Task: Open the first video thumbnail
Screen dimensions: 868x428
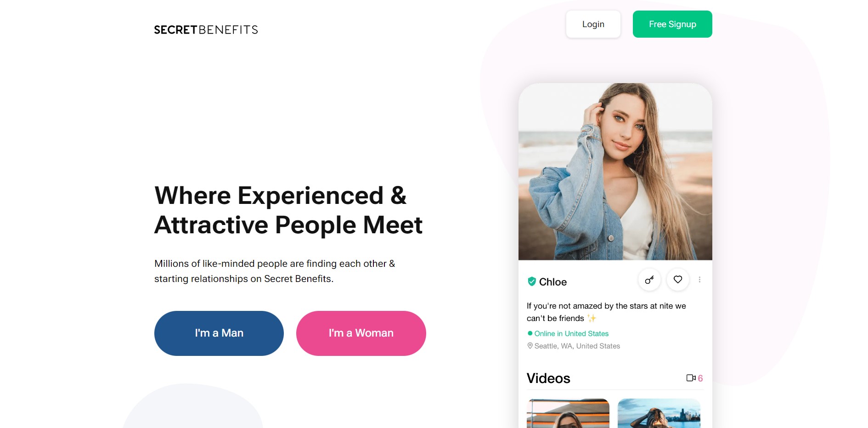Action: (568, 413)
